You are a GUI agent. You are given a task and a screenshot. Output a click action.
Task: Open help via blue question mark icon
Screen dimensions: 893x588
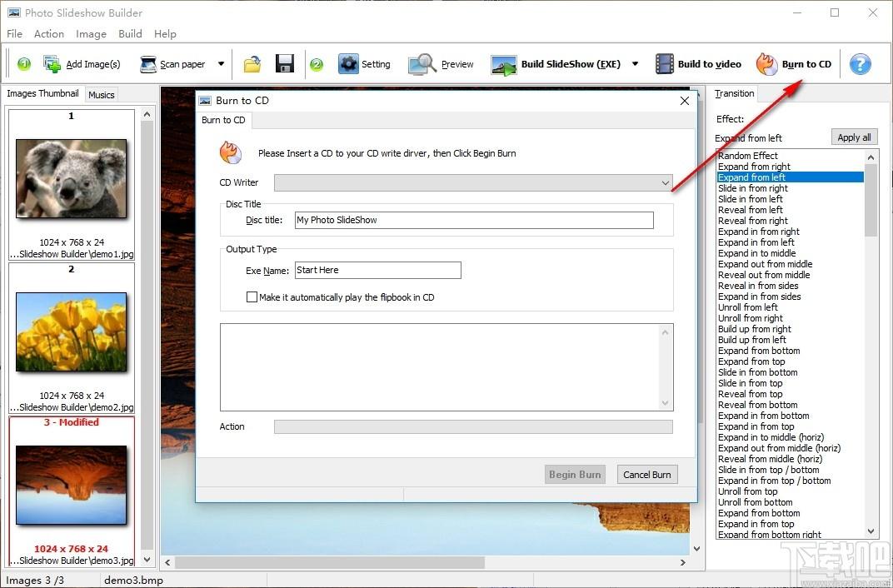pos(860,64)
